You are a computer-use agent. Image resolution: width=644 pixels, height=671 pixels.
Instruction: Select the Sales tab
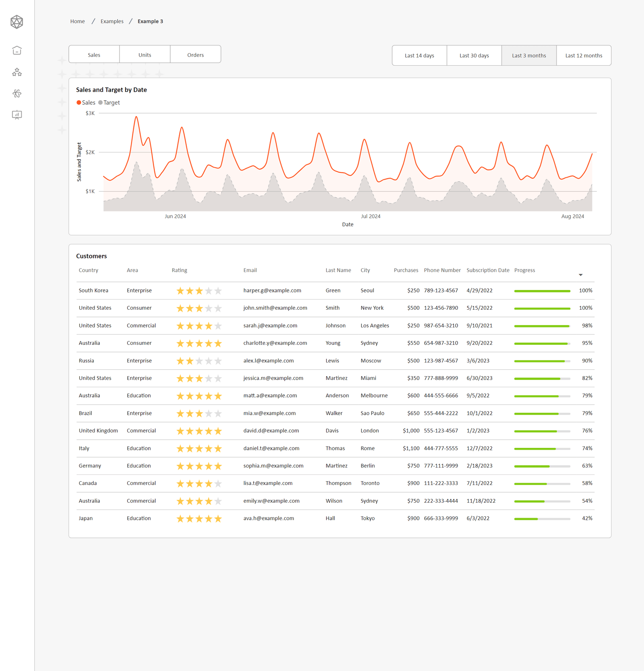tap(94, 54)
